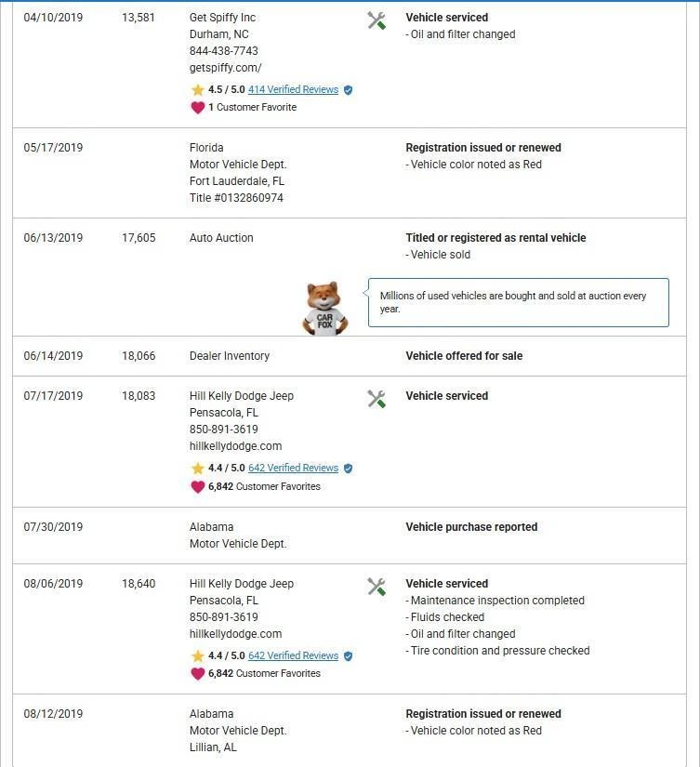Screen dimensions: 700x767
Task: Click the auction info tooltip bubble
Action: point(518,302)
